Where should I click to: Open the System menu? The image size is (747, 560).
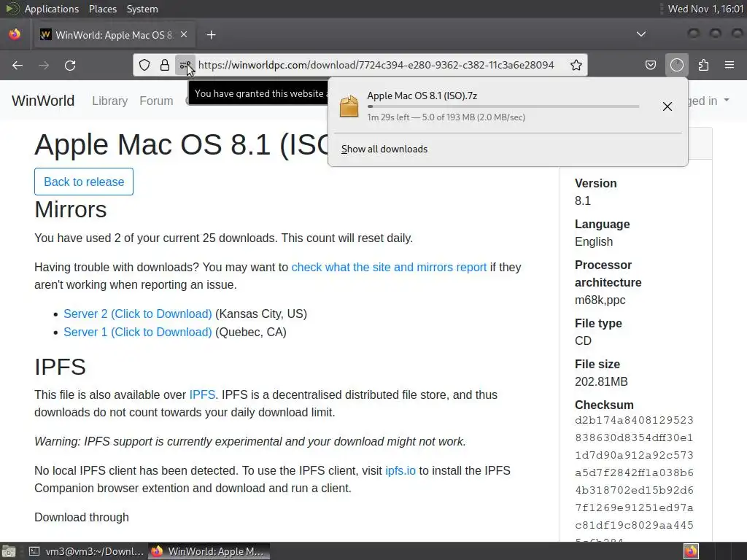[142, 9]
